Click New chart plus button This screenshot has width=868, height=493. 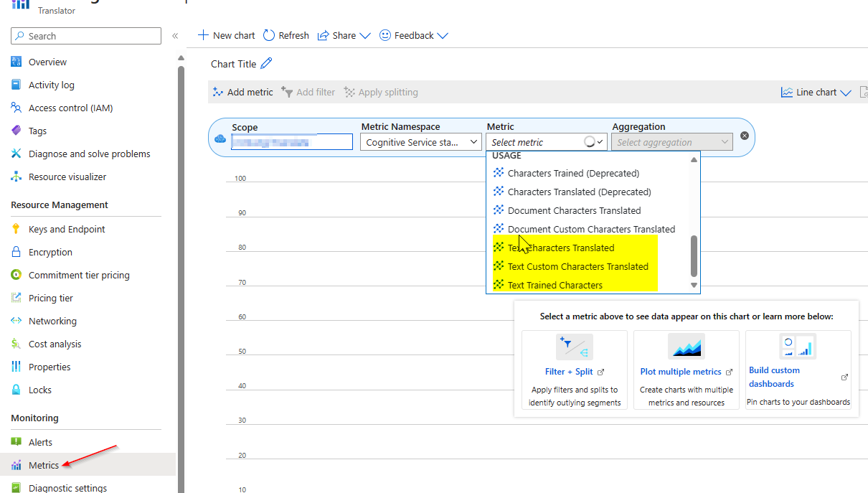(227, 35)
